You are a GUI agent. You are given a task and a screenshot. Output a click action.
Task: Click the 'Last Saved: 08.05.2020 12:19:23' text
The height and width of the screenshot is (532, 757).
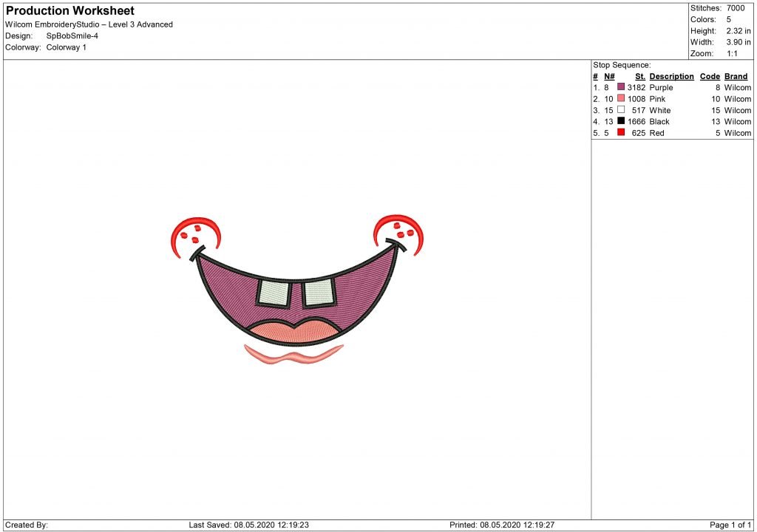[x=248, y=525]
